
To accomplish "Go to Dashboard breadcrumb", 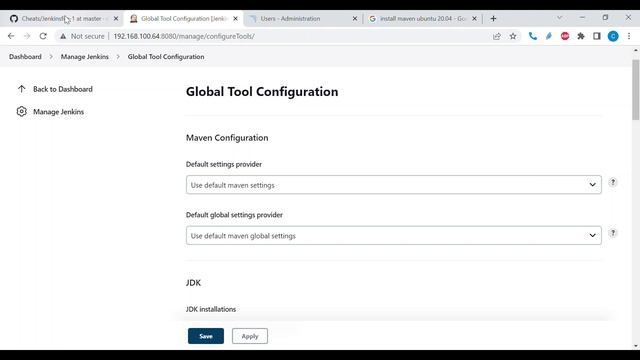I will (25, 57).
